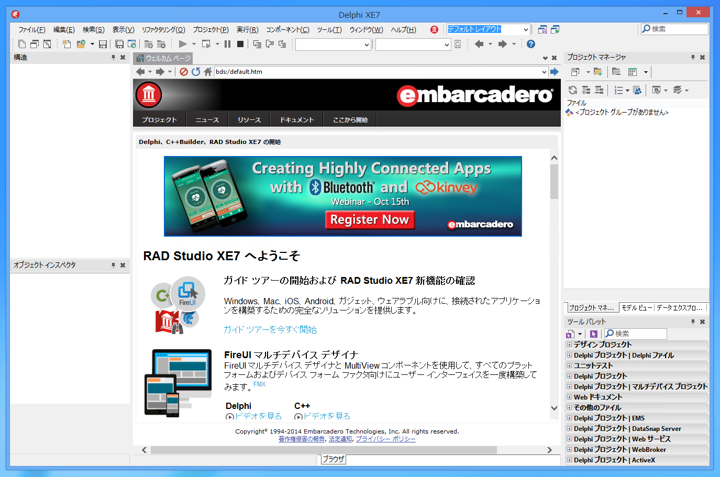720x477 pixels.
Task: Click the browser Back arrow in Welcome page
Action: 141,72
